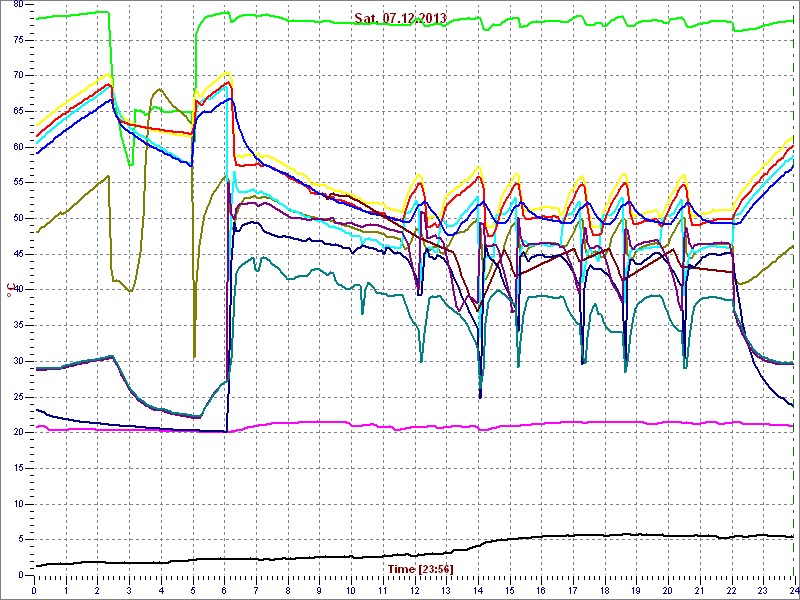Click hour 21 on the time axis
The image size is (800, 600).
pyautogui.click(x=700, y=590)
